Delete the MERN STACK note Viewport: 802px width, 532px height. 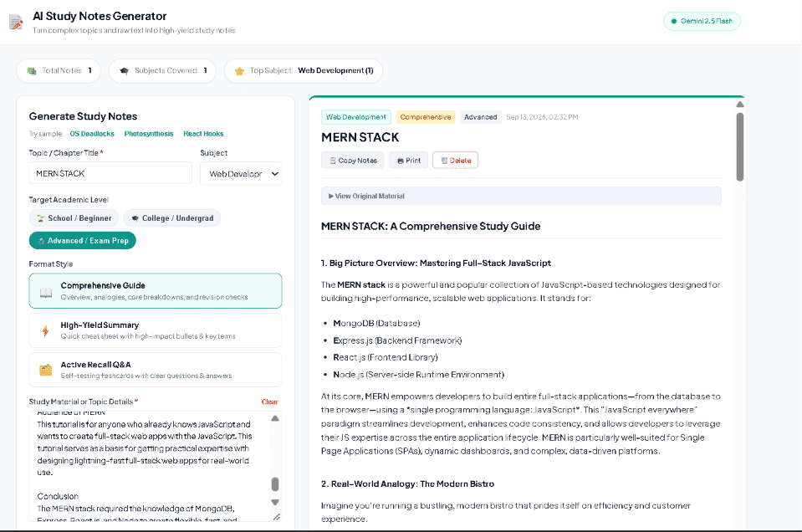click(455, 161)
